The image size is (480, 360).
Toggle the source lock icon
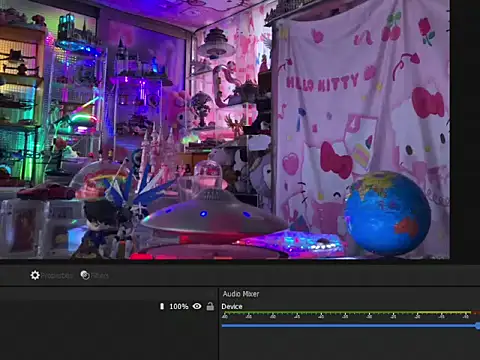[x=210, y=306]
